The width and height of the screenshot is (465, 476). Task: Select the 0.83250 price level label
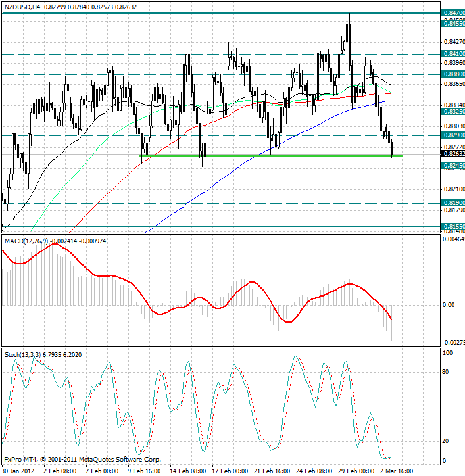[x=453, y=112]
